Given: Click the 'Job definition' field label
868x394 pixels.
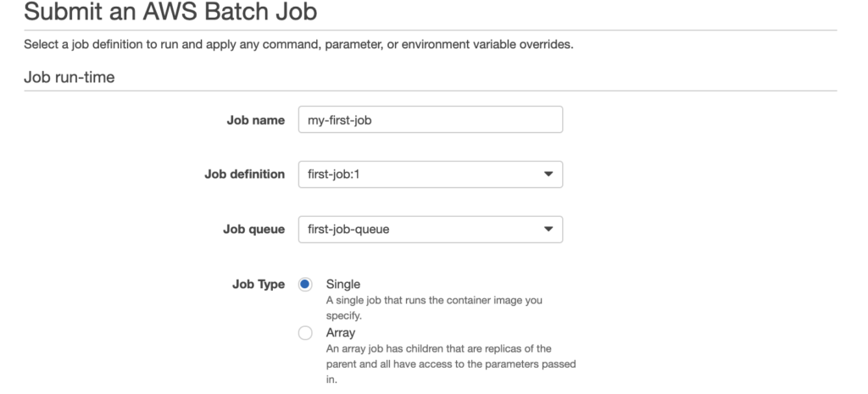Looking at the screenshot, I should pos(245,175).
